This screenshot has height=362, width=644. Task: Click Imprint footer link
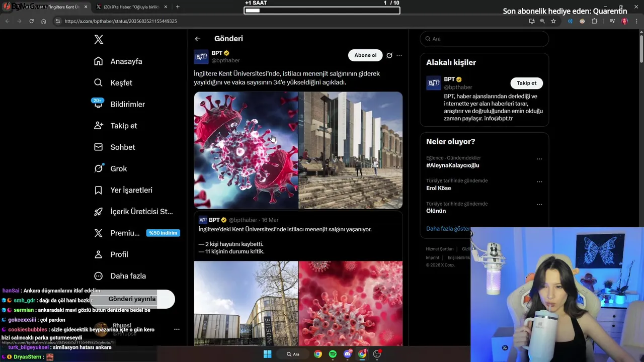pos(433,257)
